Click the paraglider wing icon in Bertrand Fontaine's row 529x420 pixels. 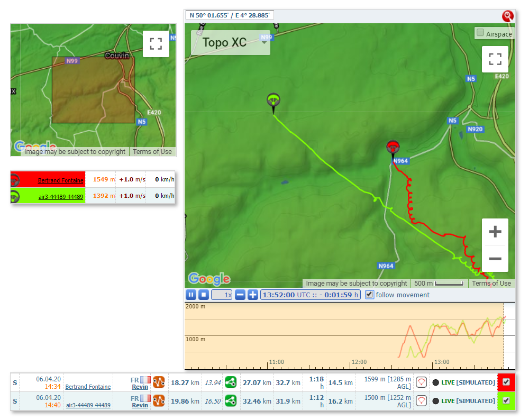422,382
